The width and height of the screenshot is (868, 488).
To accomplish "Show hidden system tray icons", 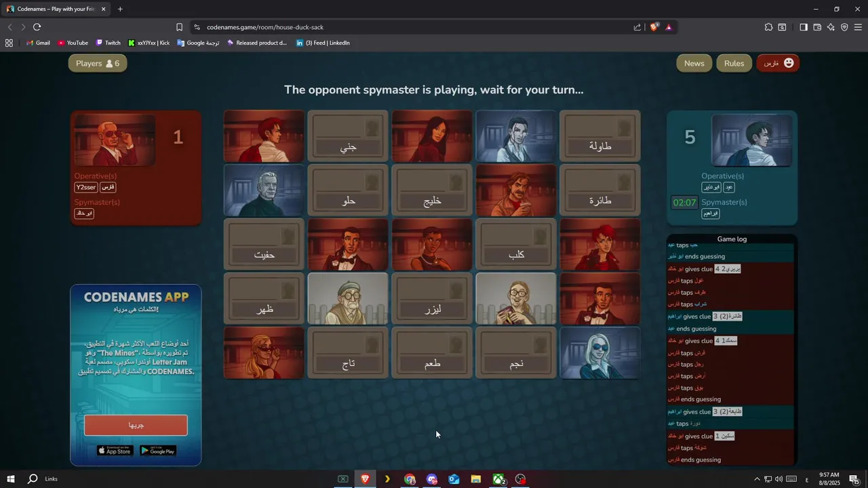I will tap(757, 479).
